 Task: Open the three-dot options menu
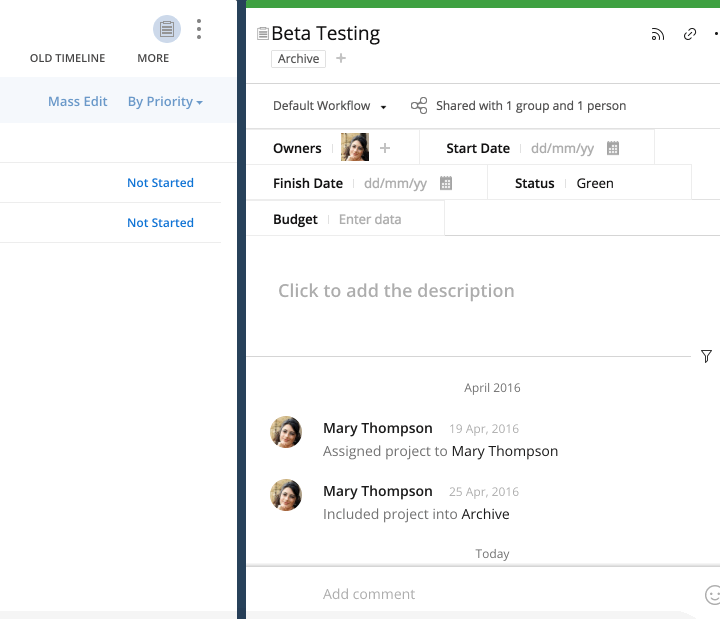click(x=199, y=29)
